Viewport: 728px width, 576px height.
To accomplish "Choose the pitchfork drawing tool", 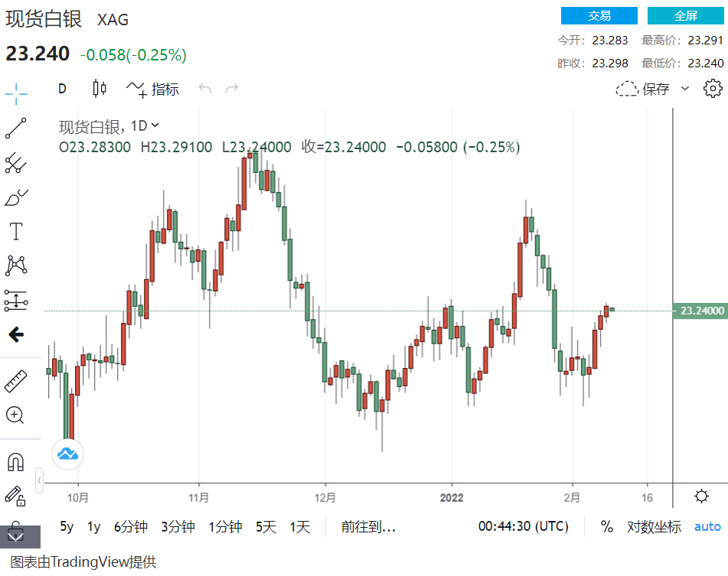I will [x=16, y=162].
